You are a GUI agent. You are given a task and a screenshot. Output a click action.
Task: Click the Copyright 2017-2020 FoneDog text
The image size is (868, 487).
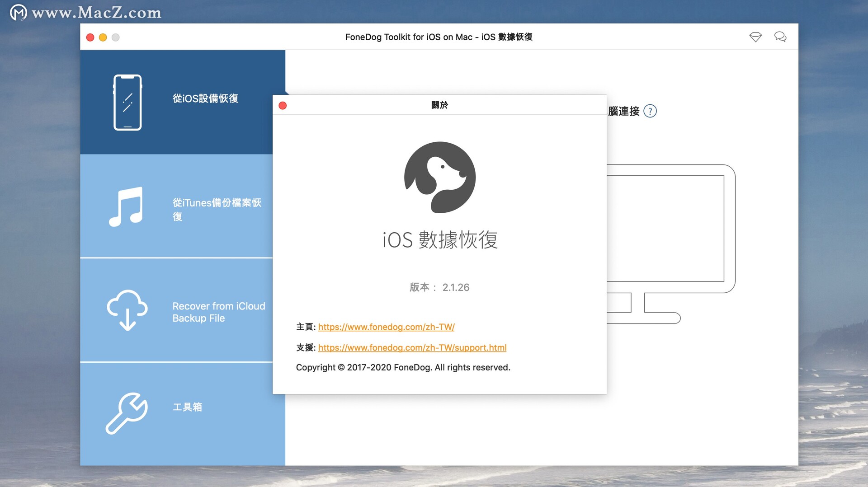(x=403, y=367)
